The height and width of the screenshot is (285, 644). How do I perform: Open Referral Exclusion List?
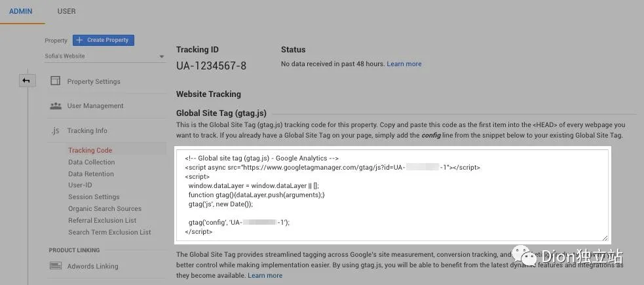coord(102,221)
